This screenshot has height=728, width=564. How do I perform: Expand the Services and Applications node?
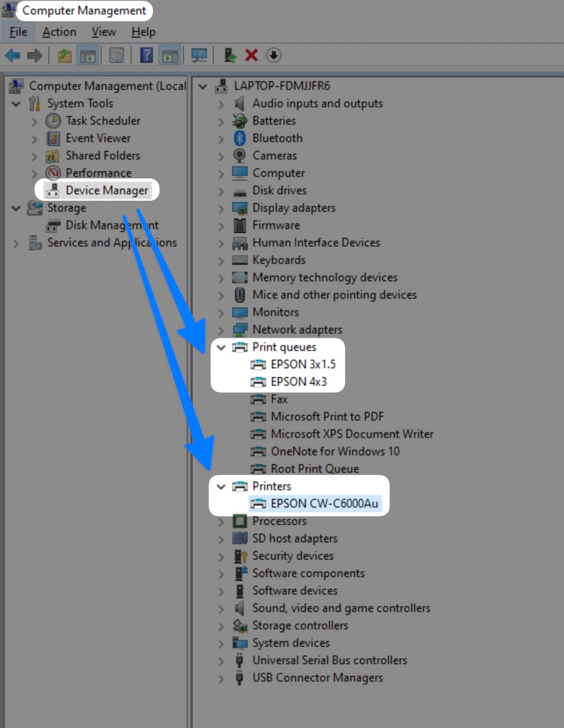[16, 243]
